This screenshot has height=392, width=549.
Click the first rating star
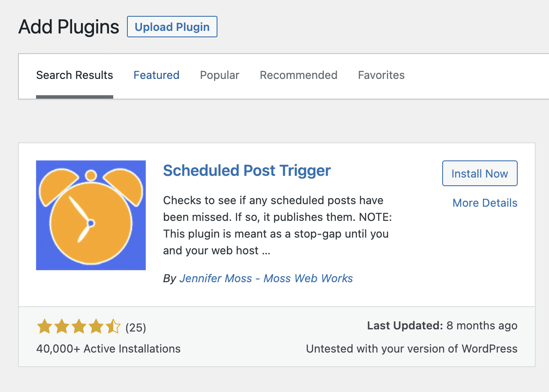[45, 327]
